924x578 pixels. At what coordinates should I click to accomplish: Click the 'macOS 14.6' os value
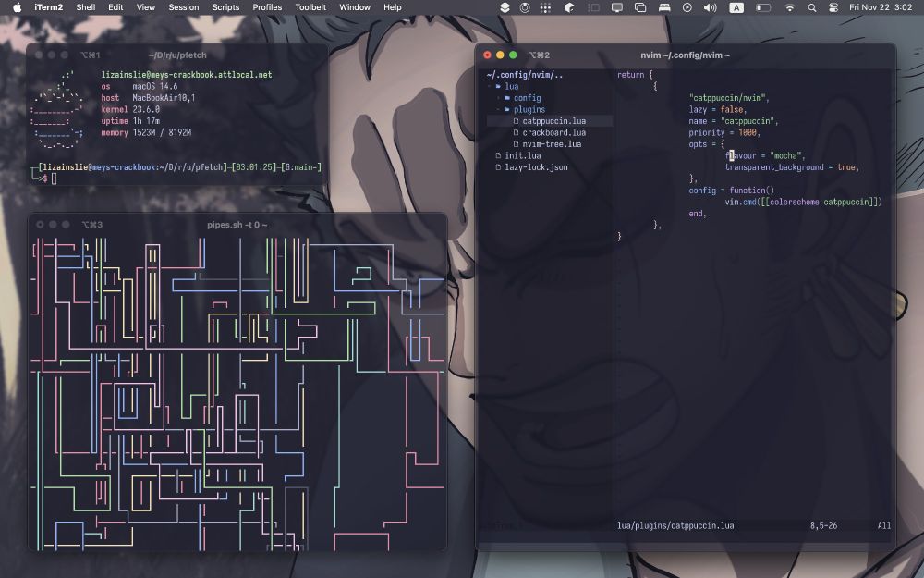(155, 86)
